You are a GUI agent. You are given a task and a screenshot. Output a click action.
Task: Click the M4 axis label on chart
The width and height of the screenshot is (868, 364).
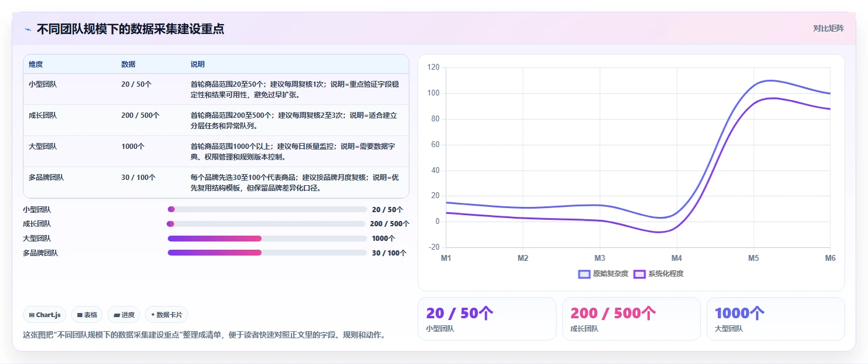(677, 258)
